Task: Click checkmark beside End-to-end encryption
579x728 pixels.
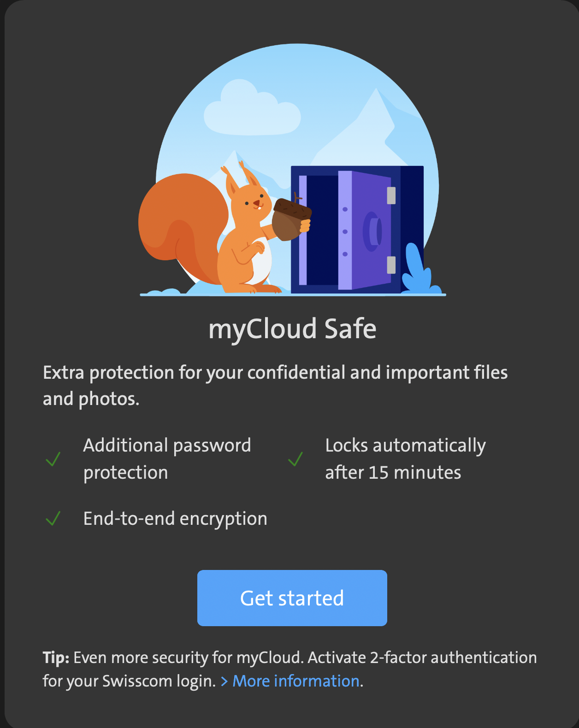Action: 53,518
